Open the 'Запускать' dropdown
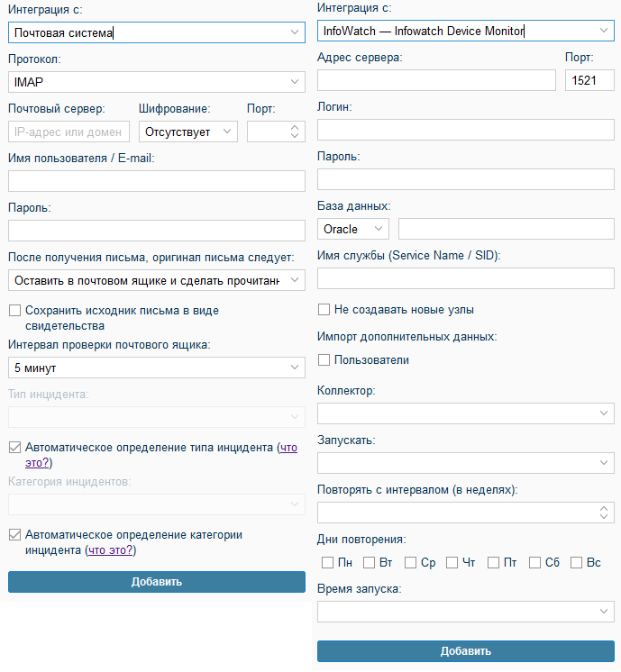621x672 pixels. tap(465, 463)
